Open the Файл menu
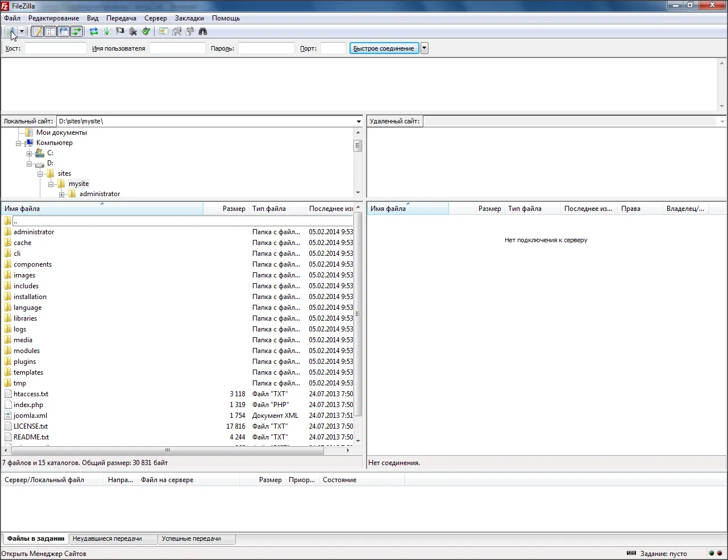Image resolution: width=728 pixels, height=560 pixels. click(x=12, y=18)
